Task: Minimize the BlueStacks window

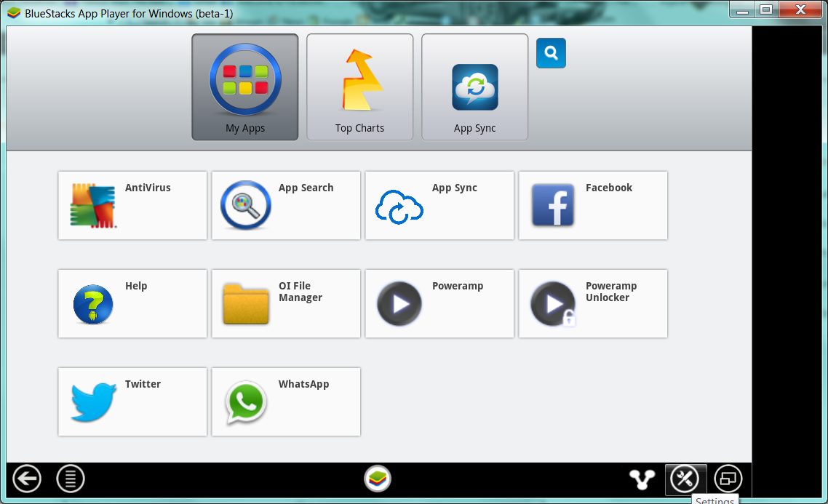Action: (742, 9)
